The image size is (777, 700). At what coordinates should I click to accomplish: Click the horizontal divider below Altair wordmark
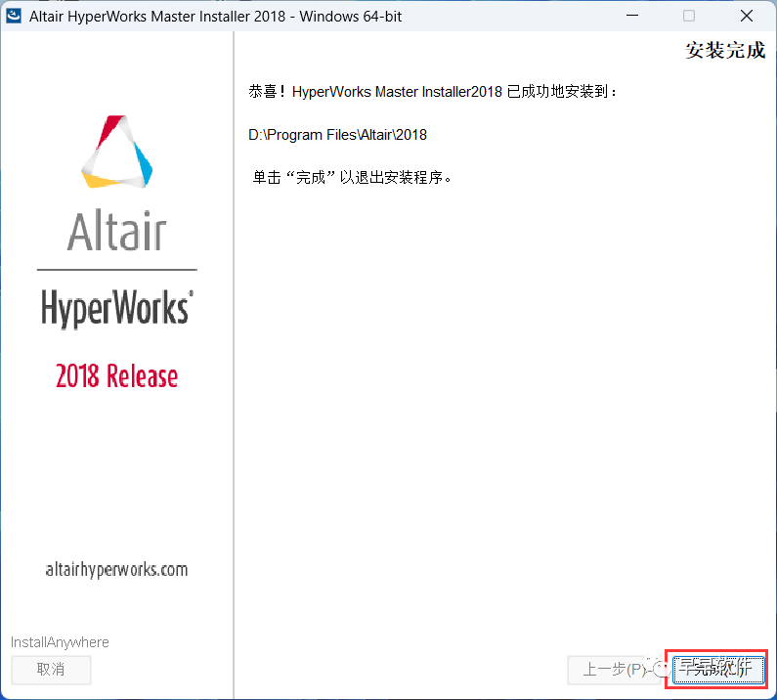tap(116, 269)
